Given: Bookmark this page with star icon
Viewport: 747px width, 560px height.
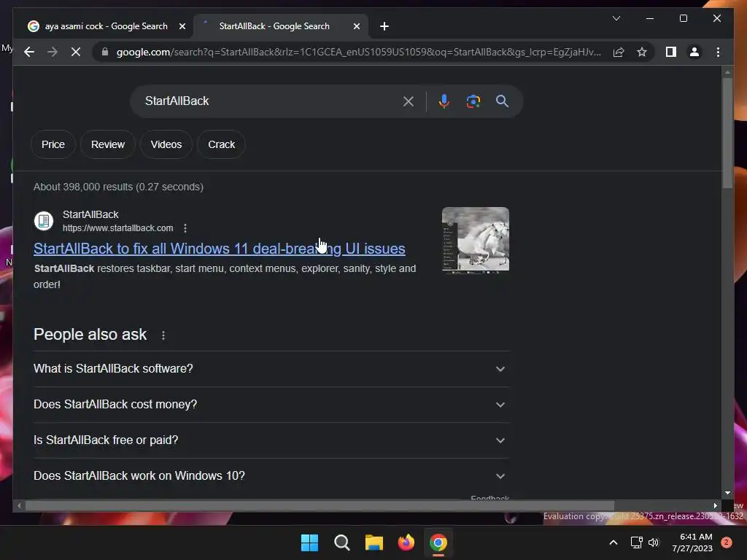Looking at the screenshot, I should point(642,52).
